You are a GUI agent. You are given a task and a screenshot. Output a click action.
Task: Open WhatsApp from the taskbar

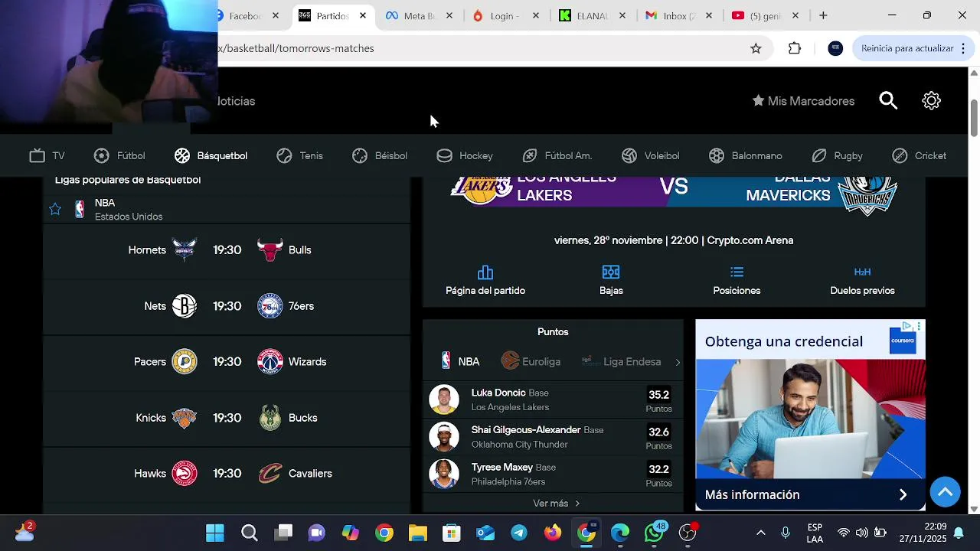(x=654, y=533)
